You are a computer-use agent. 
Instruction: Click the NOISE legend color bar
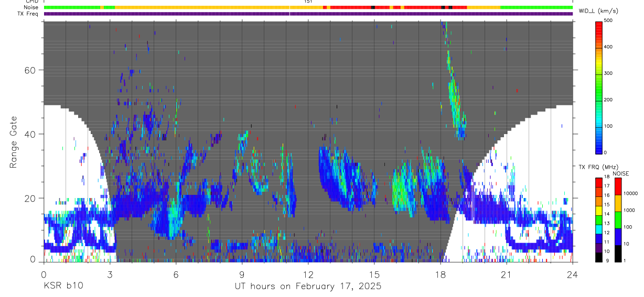618,219
